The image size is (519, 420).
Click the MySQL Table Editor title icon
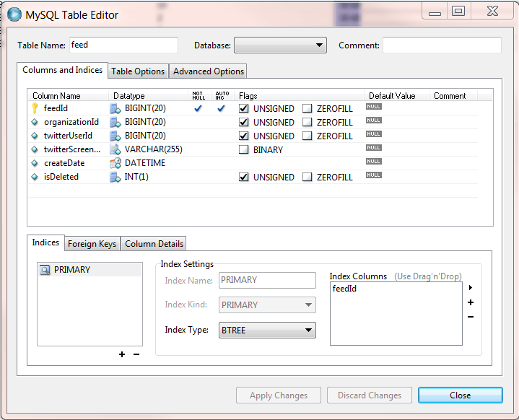tap(14, 14)
